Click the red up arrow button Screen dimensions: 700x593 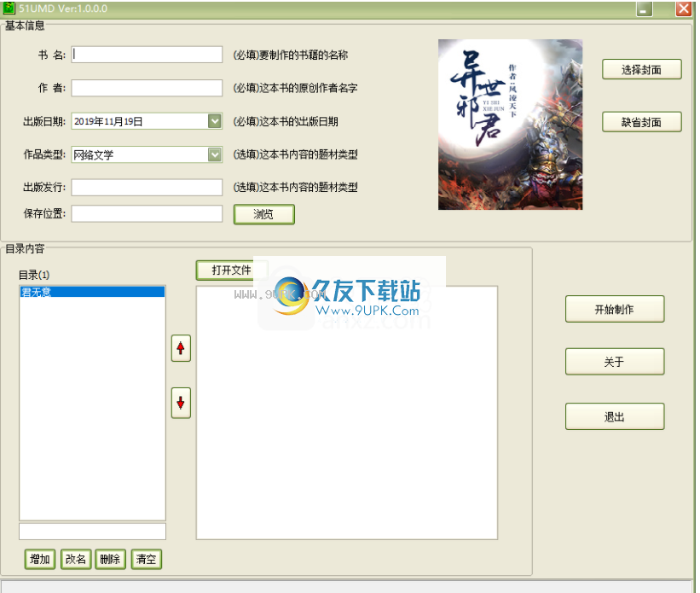click(x=181, y=348)
